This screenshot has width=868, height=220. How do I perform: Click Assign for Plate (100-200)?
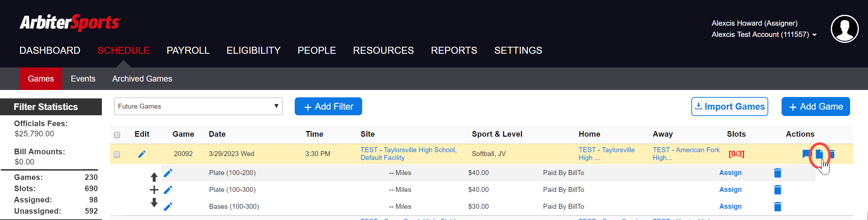point(730,173)
